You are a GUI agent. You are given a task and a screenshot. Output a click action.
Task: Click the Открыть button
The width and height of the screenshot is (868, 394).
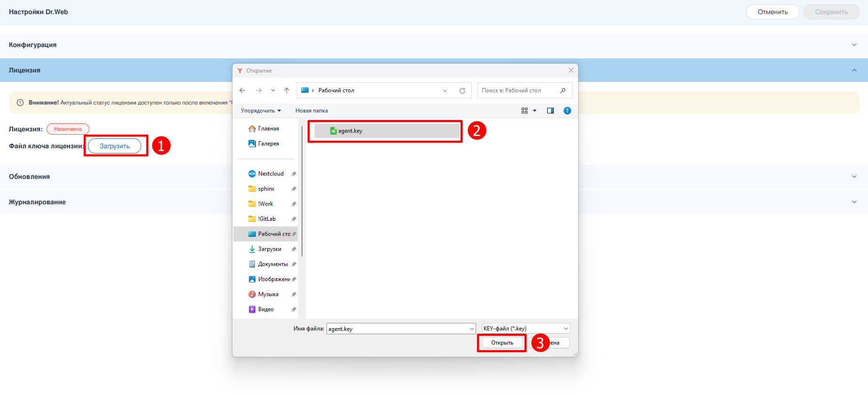(502, 343)
